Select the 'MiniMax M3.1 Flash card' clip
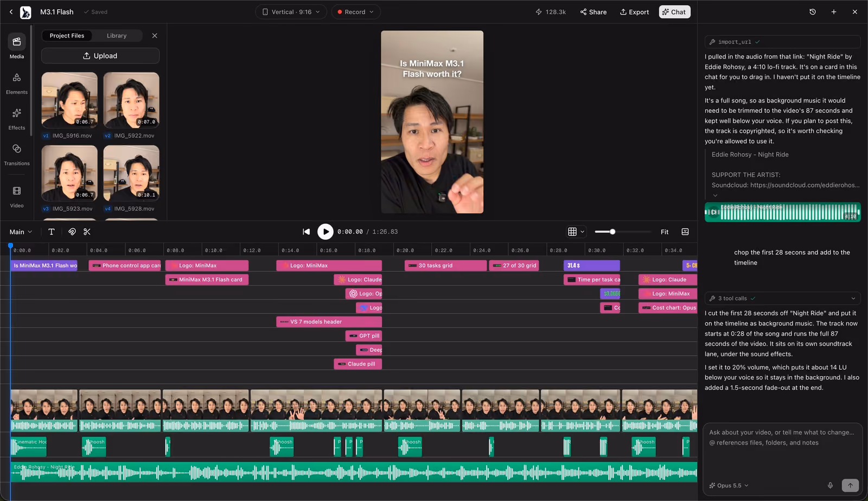This screenshot has height=501, width=868. pyautogui.click(x=207, y=280)
